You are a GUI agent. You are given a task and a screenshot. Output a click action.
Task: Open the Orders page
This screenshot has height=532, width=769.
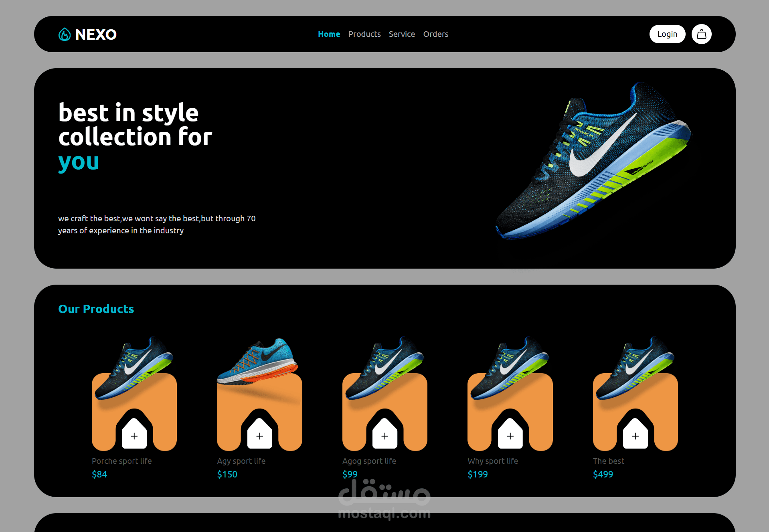pos(435,34)
